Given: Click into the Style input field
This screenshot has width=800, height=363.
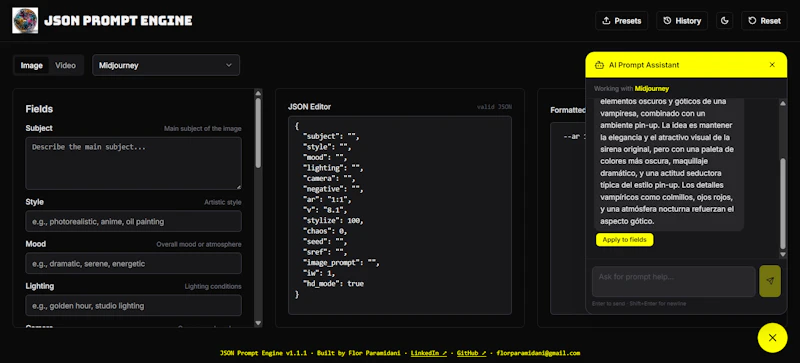Looking at the screenshot, I should point(134,222).
